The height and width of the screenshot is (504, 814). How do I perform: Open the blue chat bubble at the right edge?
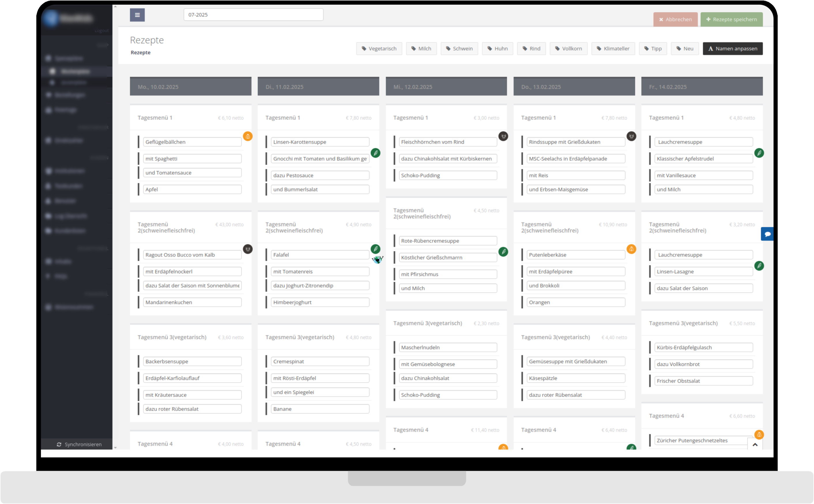(x=767, y=234)
